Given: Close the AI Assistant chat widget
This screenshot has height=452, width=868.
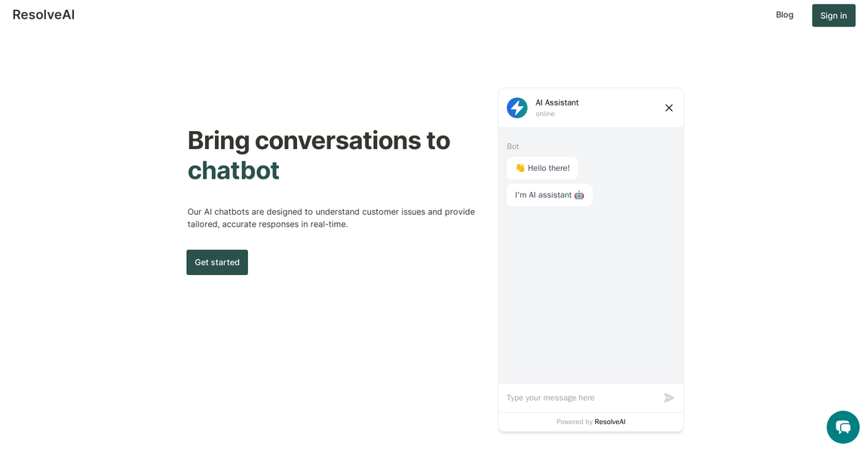Looking at the screenshot, I should (x=669, y=108).
